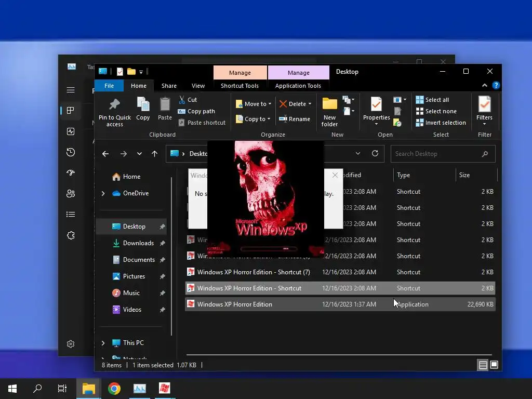This screenshot has width=532, height=399.
Task: Open Task Manager App history icon
Action: pos(71,152)
